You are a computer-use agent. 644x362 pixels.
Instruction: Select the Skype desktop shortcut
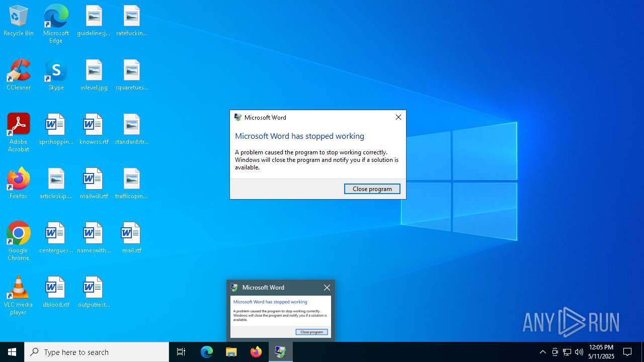tap(56, 75)
